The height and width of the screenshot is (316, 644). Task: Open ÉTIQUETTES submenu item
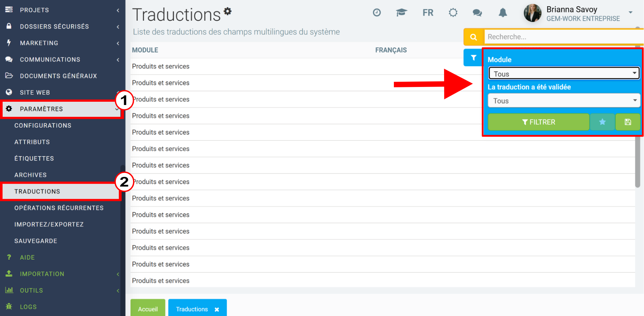(34, 158)
